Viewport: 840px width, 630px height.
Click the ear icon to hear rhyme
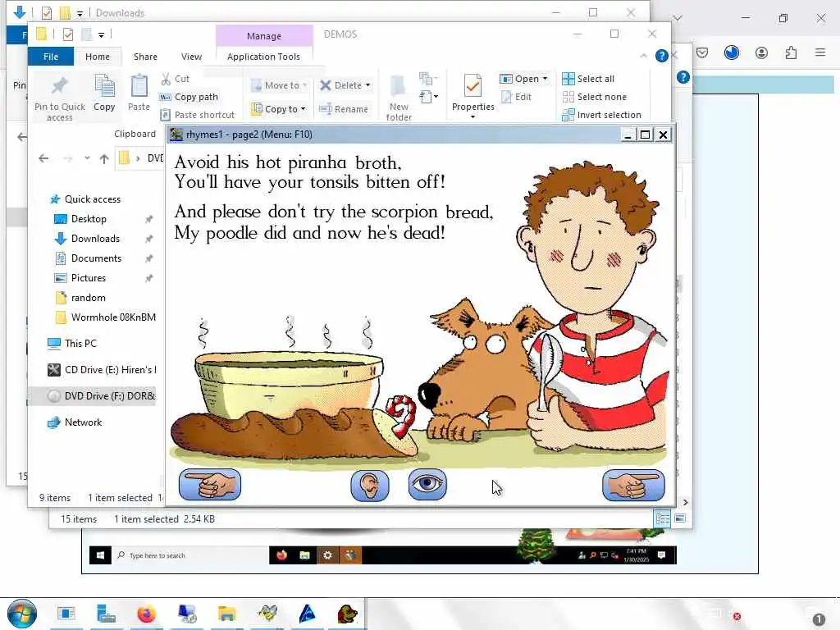pyautogui.click(x=370, y=486)
